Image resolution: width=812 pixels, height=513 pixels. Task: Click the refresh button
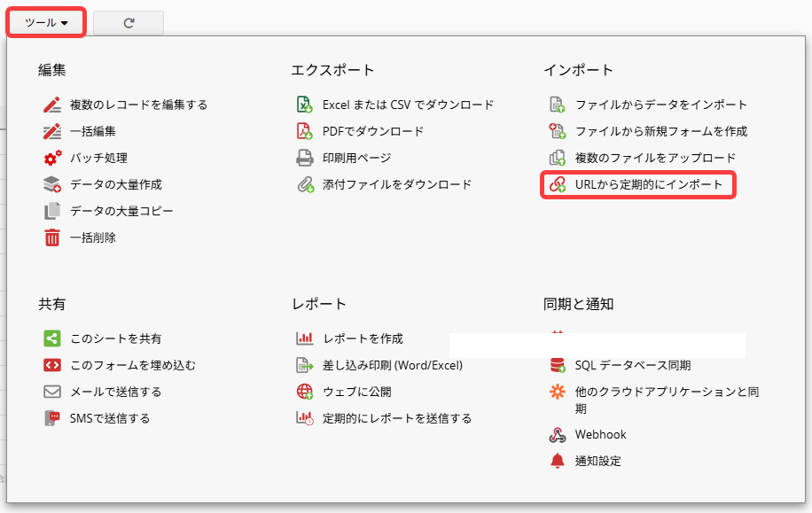click(x=129, y=23)
